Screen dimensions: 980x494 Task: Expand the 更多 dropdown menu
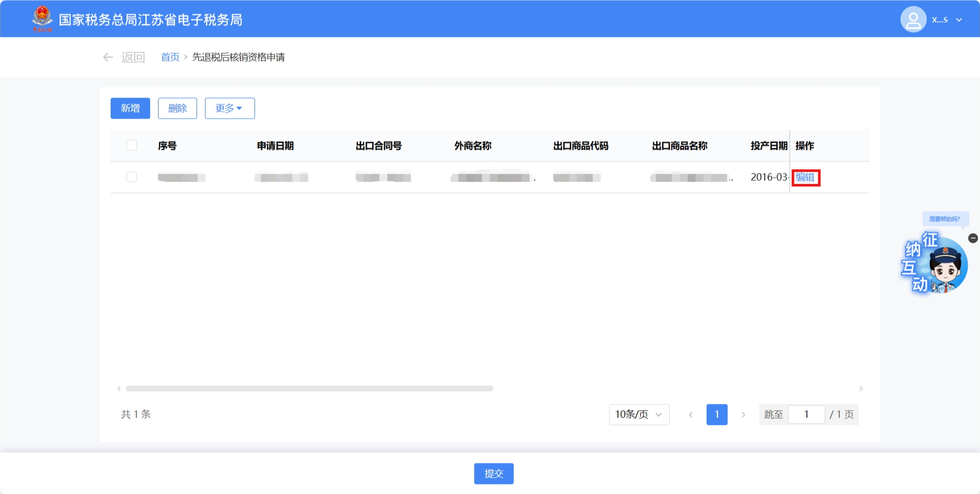[x=230, y=109]
